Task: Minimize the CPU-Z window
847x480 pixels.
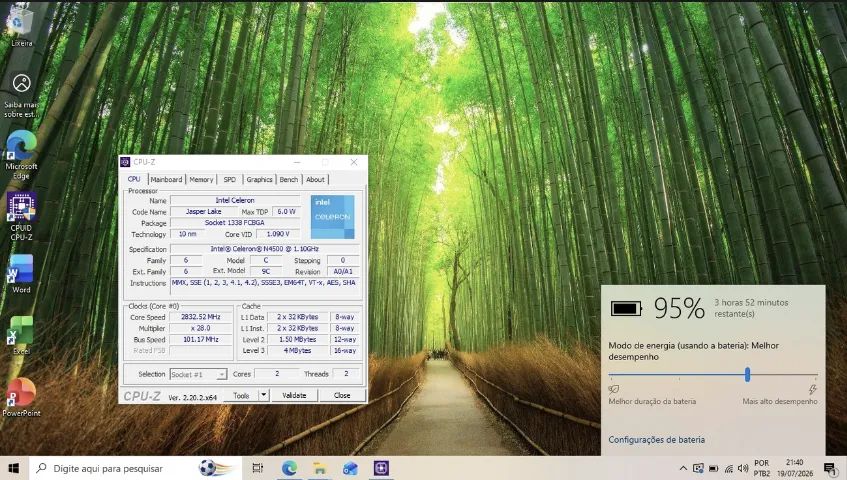Action: [x=297, y=162]
